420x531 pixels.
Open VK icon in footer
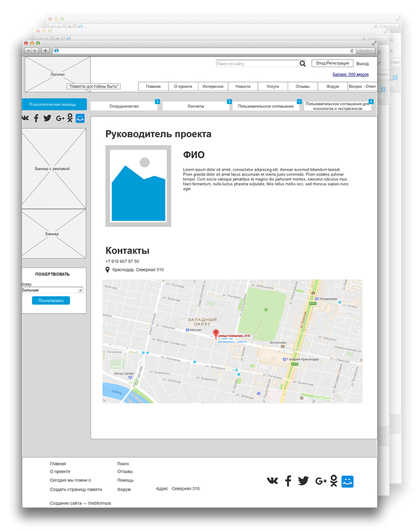pos(273,480)
